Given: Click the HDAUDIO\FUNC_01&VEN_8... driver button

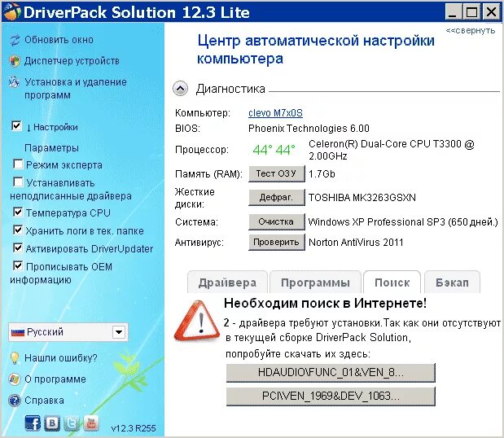Looking at the screenshot, I should pyautogui.click(x=331, y=373).
